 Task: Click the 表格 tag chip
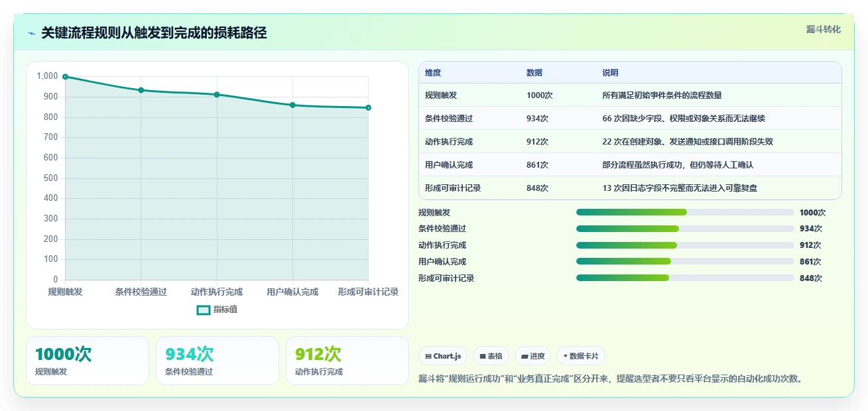(491, 356)
